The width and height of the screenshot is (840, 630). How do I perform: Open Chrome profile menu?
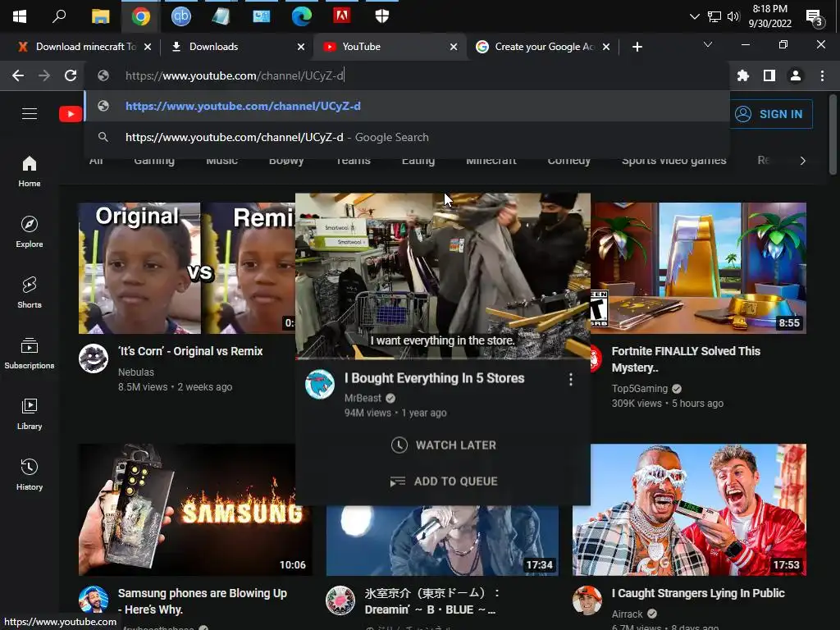pyautogui.click(x=796, y=75)
